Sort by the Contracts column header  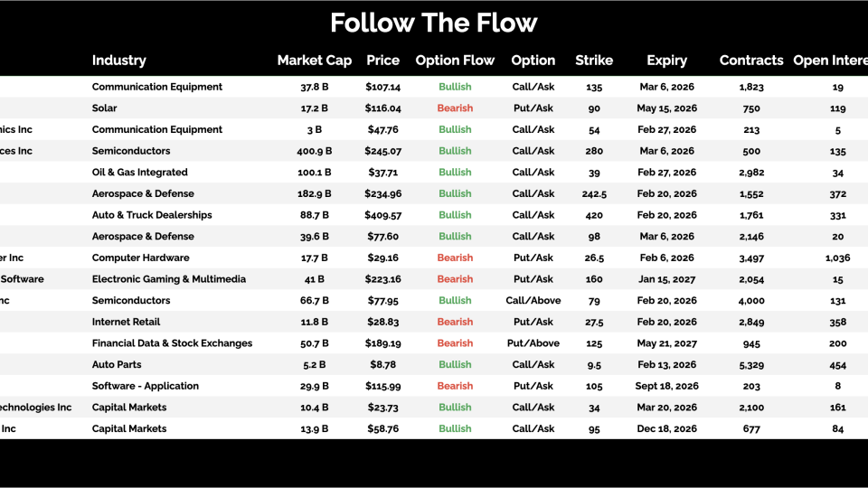tap(750, 61)
